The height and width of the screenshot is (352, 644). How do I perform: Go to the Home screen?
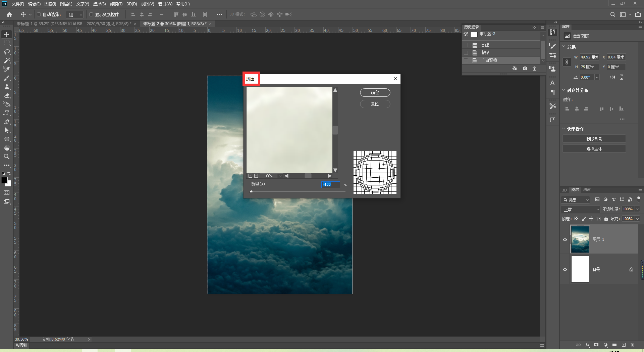click(x=9, y=14)
